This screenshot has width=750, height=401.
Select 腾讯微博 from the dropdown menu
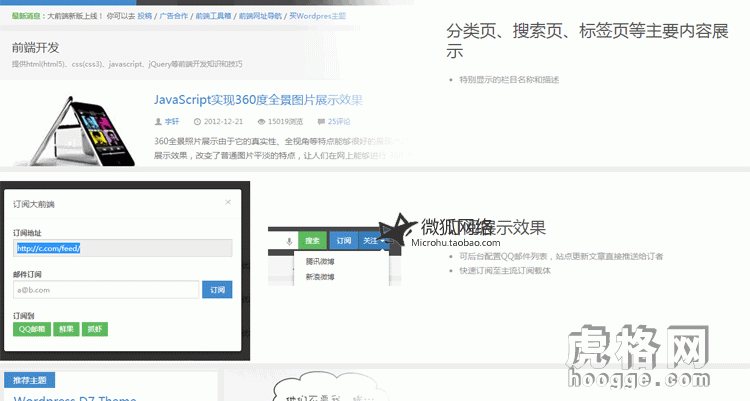[x=320, y=261]
